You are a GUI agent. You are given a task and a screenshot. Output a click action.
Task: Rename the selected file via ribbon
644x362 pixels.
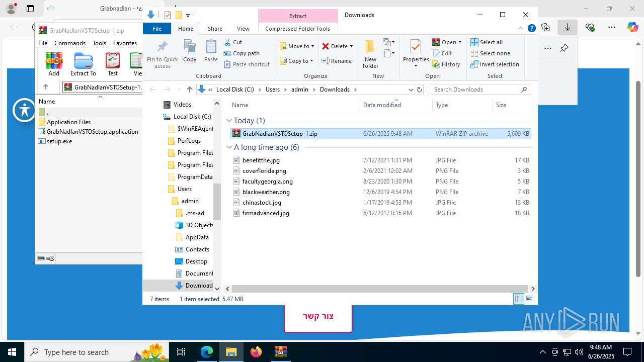click(337, 61)
